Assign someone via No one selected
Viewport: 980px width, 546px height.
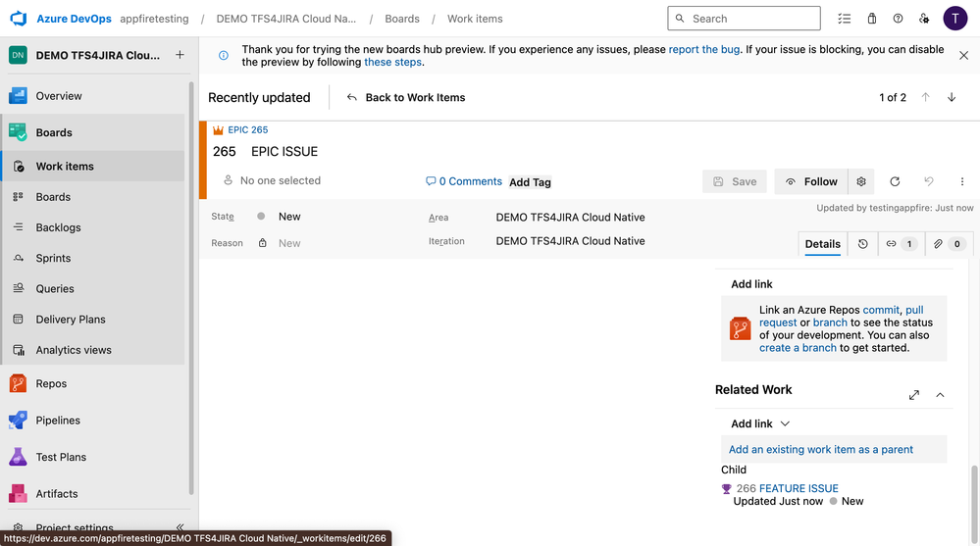pos(273,180)
